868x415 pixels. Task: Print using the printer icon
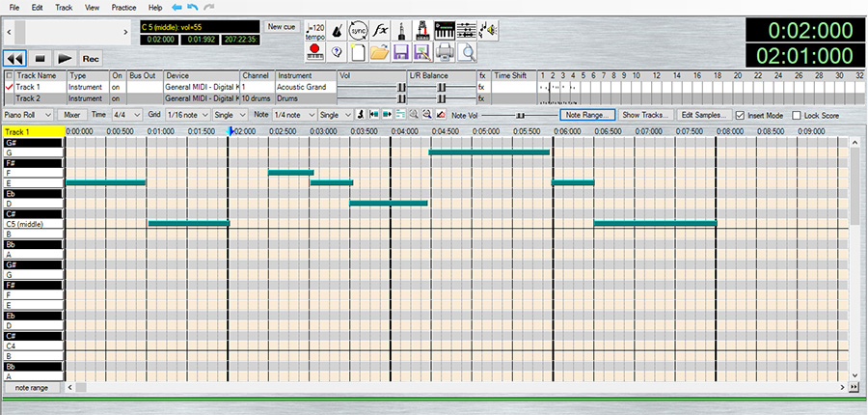click(x=445, y=53)
